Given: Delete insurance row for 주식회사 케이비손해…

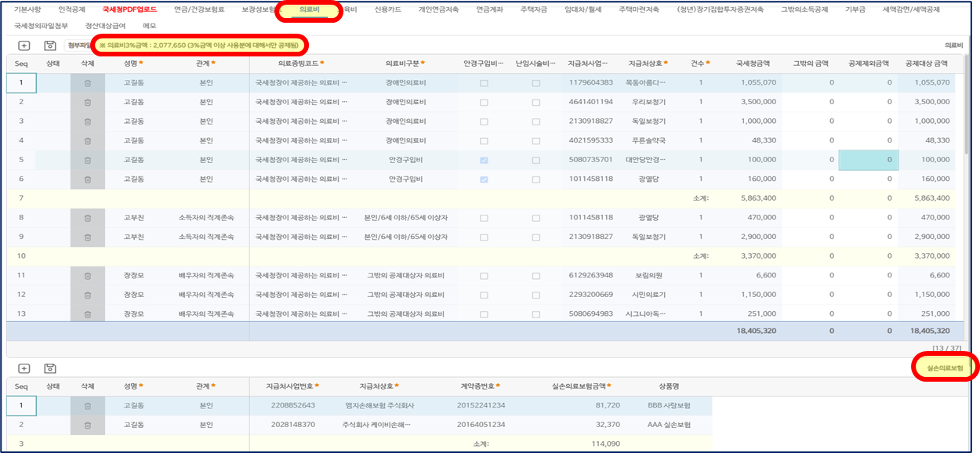Looking at the screenshot, I should [88, 425].
